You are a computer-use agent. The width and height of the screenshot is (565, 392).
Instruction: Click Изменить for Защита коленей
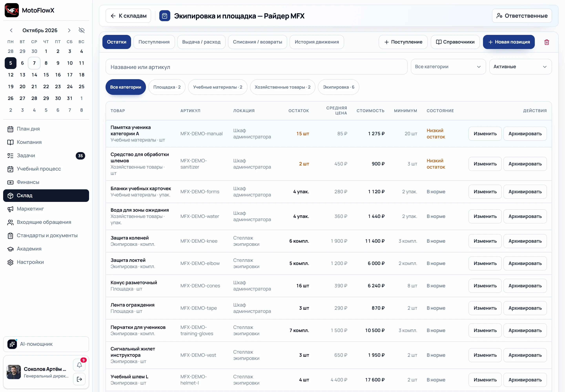point(485,241)
